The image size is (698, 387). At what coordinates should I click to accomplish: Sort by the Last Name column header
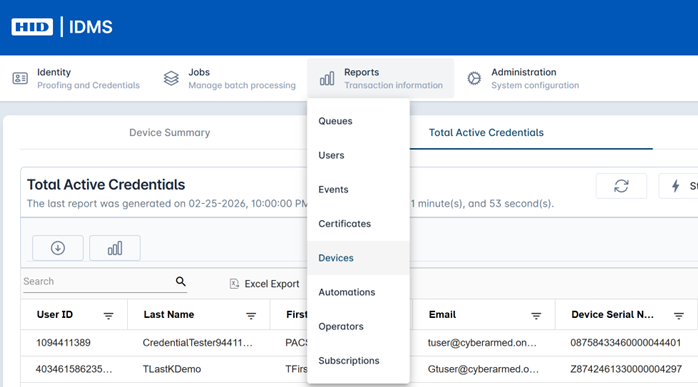(x=169, y=315)
